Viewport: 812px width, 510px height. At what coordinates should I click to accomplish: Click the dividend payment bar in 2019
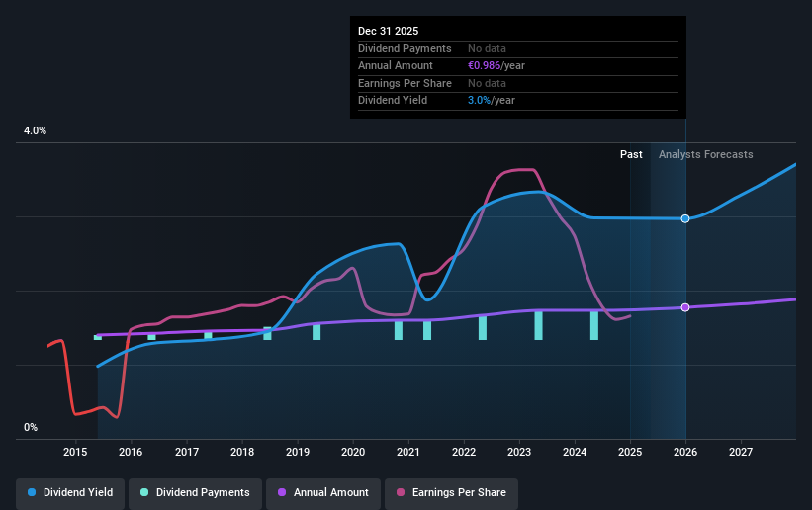[316, 332]
